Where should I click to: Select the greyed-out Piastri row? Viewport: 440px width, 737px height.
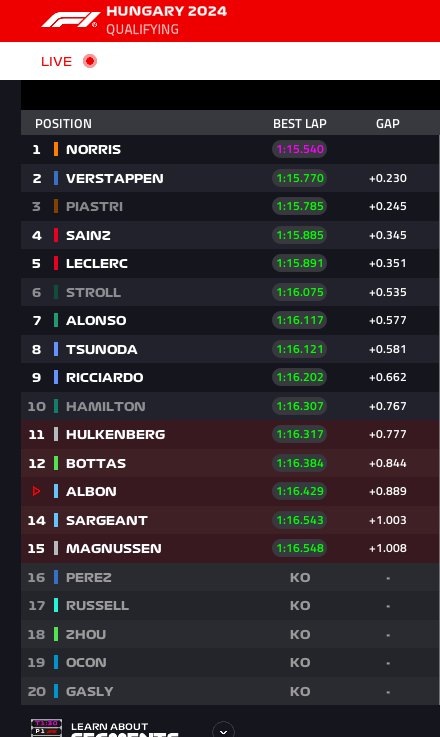point(230,206)
